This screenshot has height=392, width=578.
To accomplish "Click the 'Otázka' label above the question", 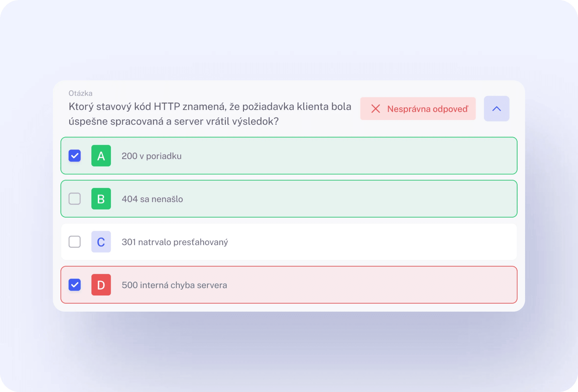I will point(81,93).
